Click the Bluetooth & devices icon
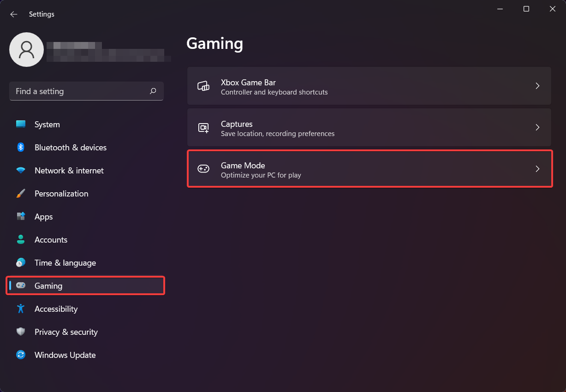 click(x=21, y=148)
